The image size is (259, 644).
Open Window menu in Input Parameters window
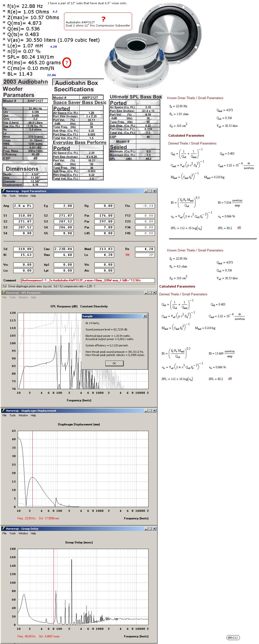(23, 196)
